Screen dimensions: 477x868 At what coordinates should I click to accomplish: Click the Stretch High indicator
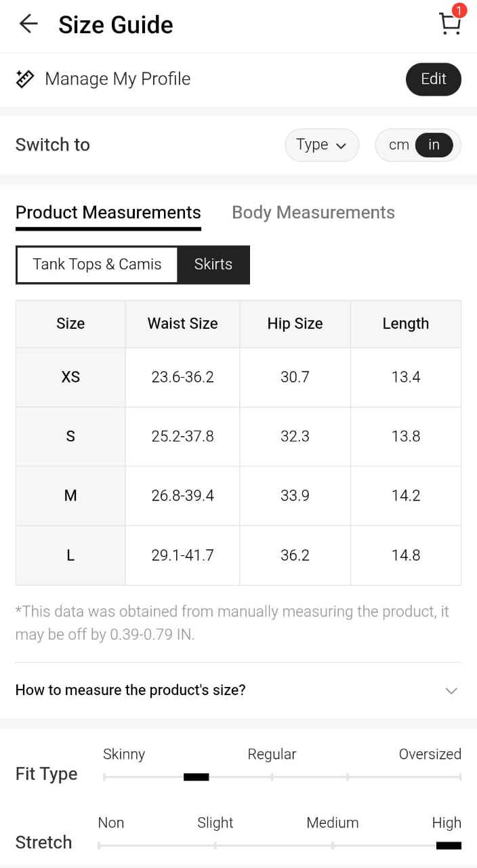(x=449, y=845)
